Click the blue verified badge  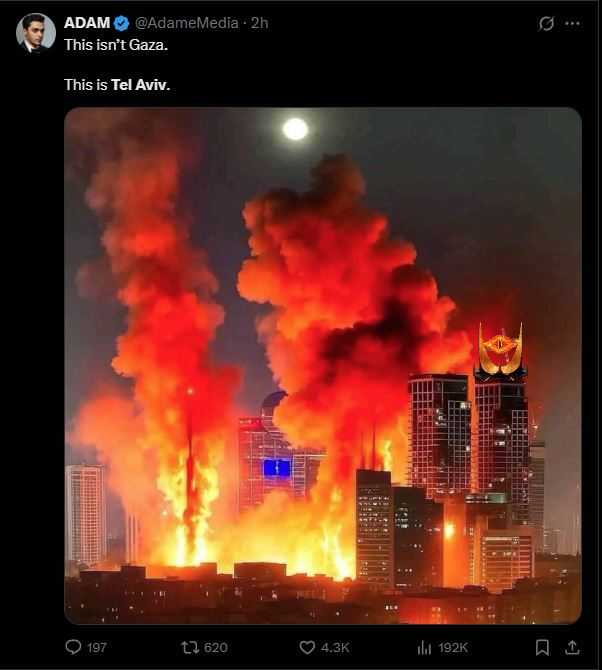point(122,23)
